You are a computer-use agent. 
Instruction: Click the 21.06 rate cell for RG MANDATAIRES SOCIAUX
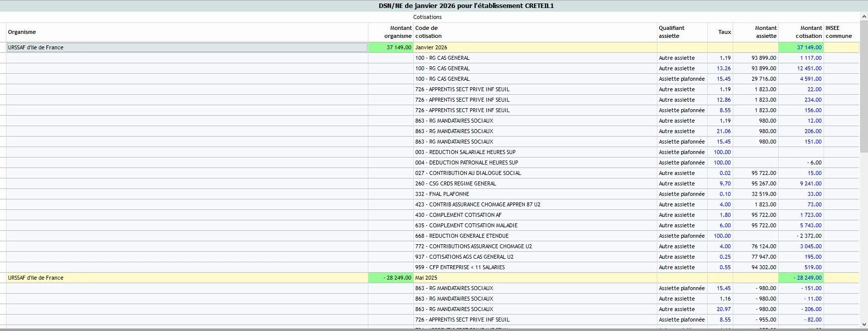(x=720, y=131)
